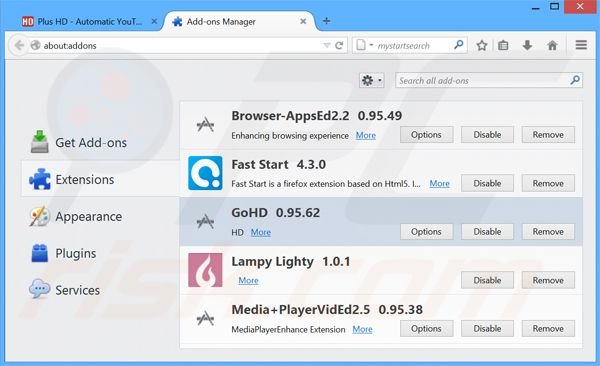Click More link for Browser-AppsEd2.2

click(x=366, y=135)
